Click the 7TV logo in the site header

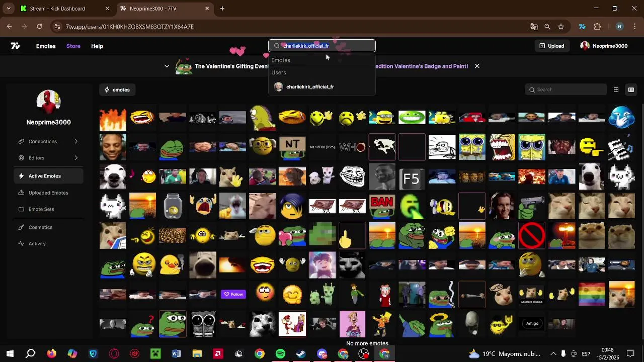point(15,46)
